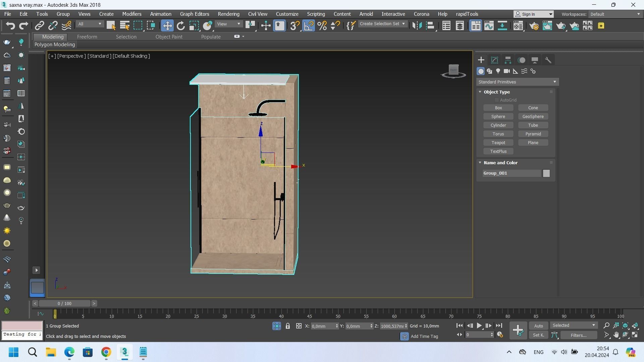
Task: Select the Shapes category in Create panel
Action: pos(489,71)
